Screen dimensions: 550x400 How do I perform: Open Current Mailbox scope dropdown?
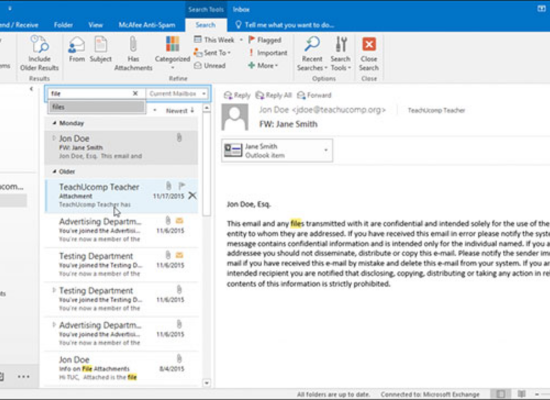177,94
